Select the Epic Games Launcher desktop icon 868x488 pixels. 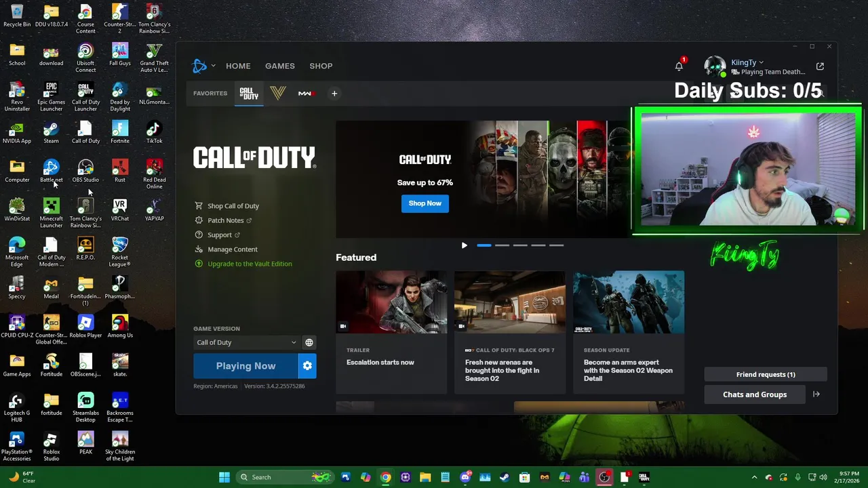[x=52, y=96]
